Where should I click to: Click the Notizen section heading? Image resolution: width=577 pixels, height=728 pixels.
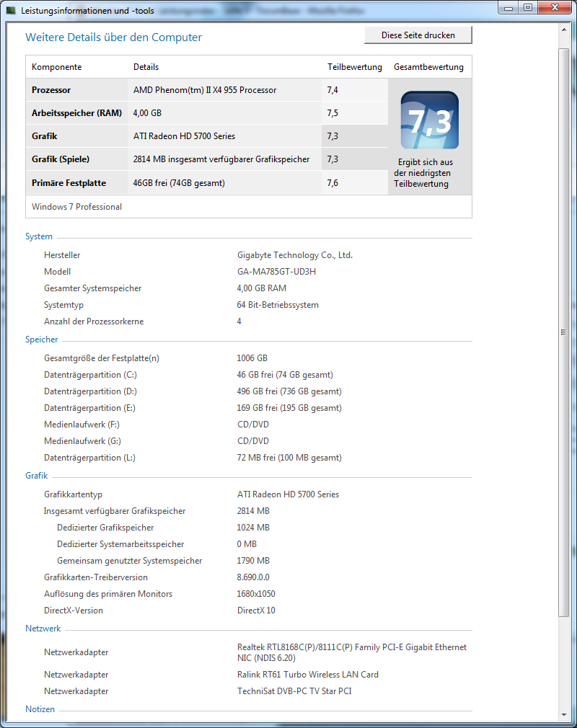click(x=40, y=709)
